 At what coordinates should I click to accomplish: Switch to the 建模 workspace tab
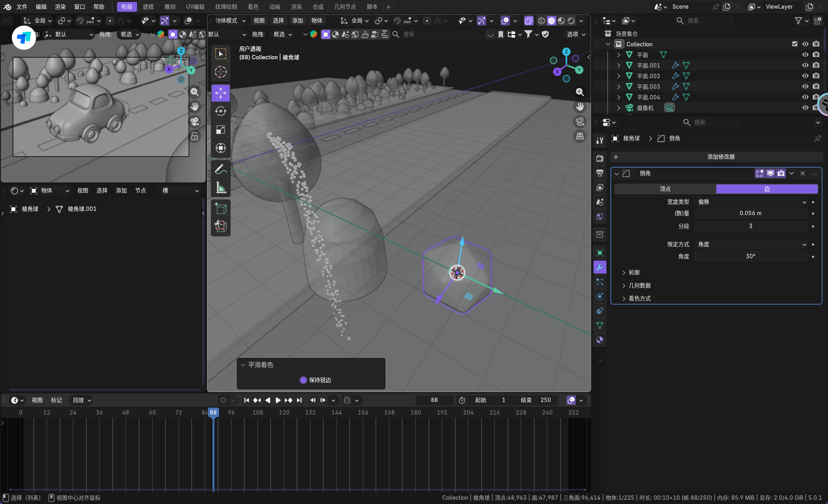click(148, 7)
